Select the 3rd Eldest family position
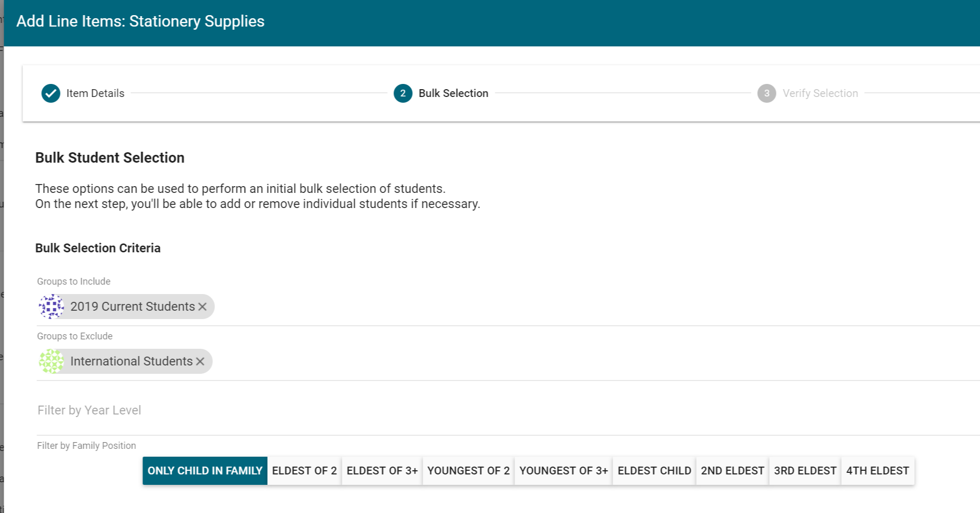Viewport: 980px width, 513px height. (x=805, y=471)
